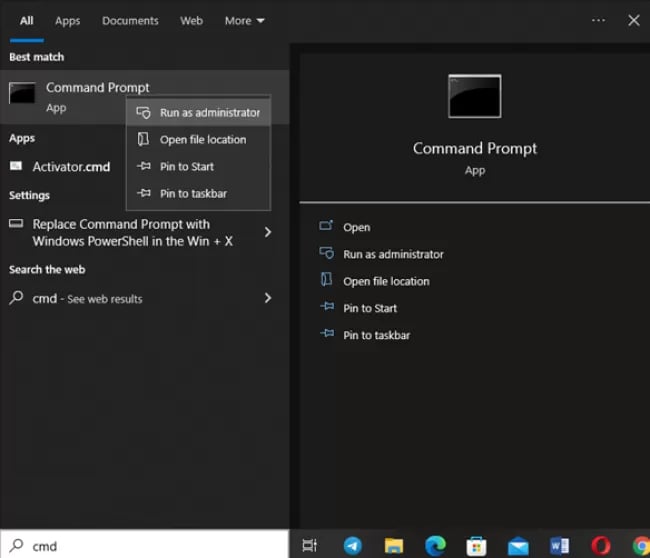Image resolution: width=650 pixels, height=558 pixels.
Task: Open Mail app from the taskbar
Action: click(x=518, y=546)
